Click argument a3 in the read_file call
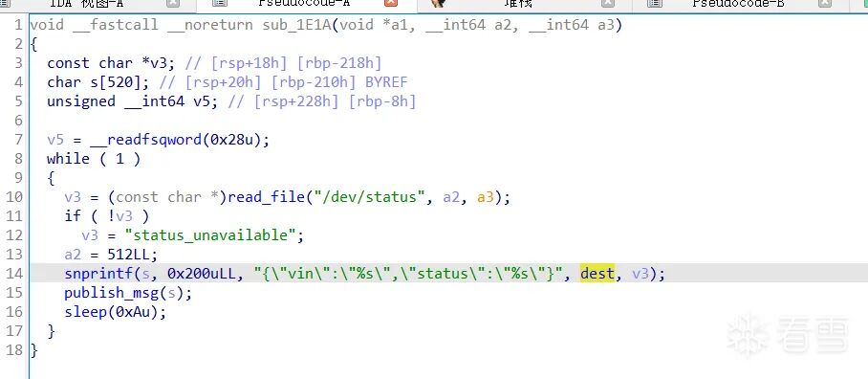The height and width of the screenshot is (379, 868). (486, 197)
